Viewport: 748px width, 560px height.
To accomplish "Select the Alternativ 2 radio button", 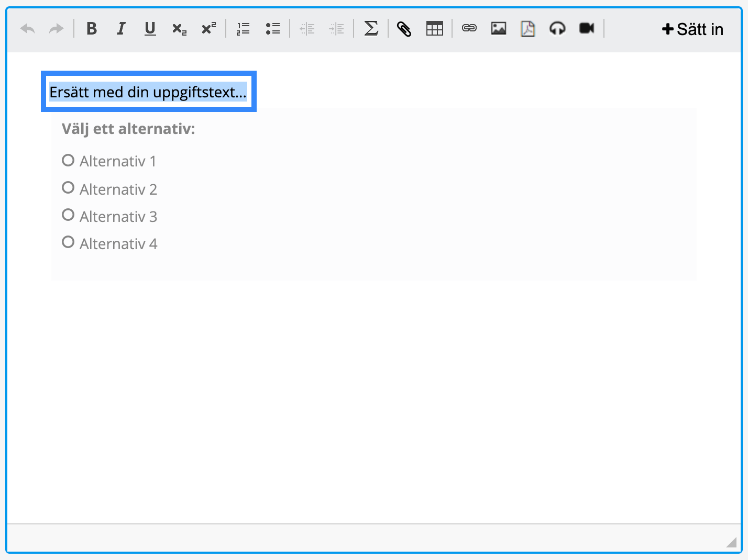I will [x=68, y=187].
